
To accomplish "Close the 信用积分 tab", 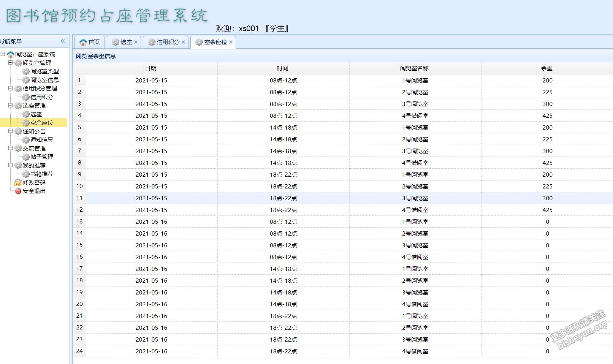I will point(183,42).
